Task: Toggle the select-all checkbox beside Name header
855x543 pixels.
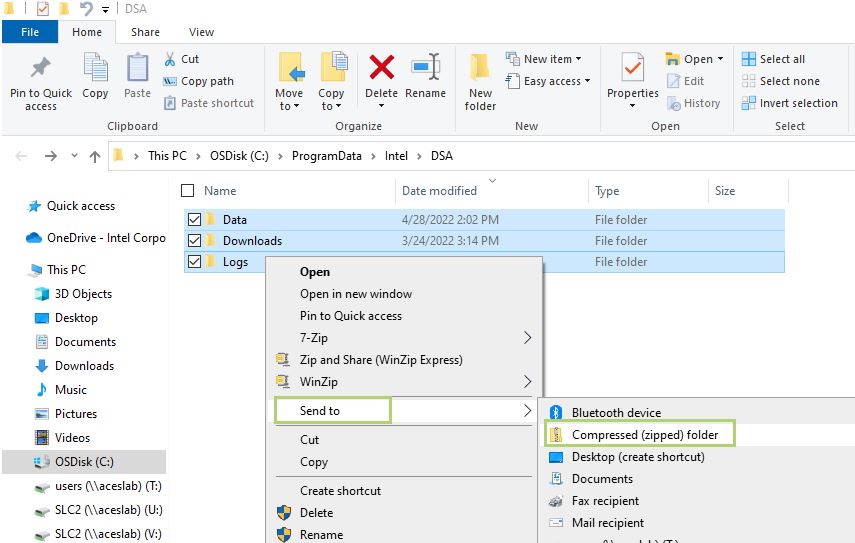Action: [188, 190]
